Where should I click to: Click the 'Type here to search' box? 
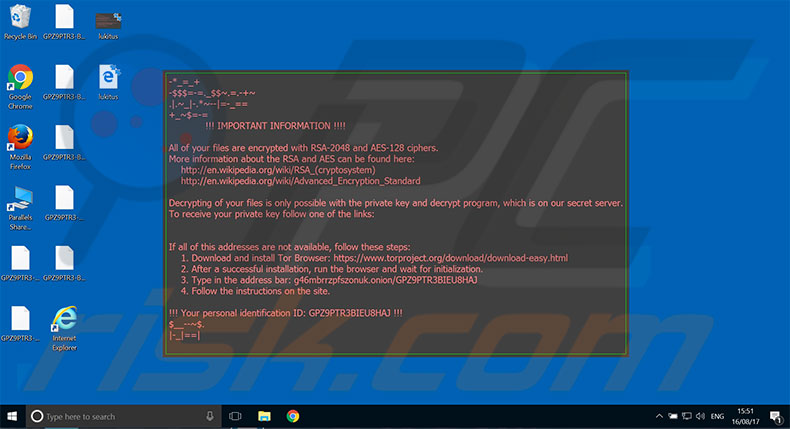point(120,416)
